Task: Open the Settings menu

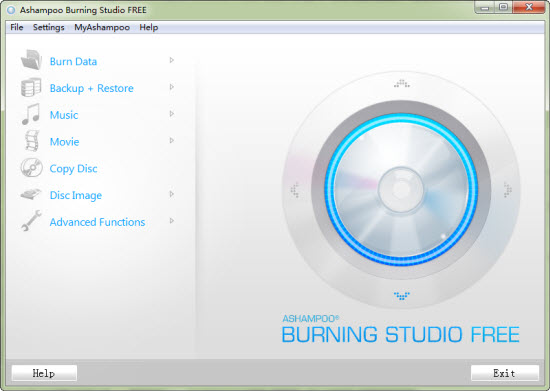Action: [x=48, y=27]
